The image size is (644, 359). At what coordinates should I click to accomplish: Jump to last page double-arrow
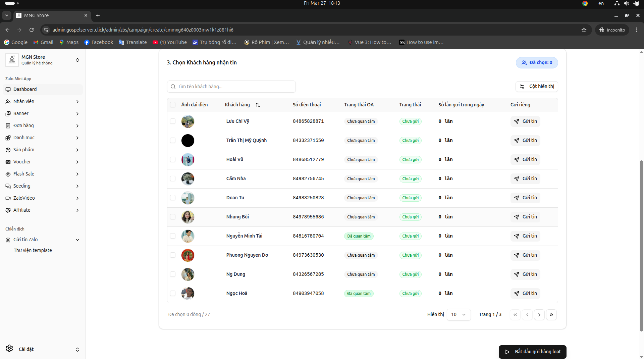point(551,315)
